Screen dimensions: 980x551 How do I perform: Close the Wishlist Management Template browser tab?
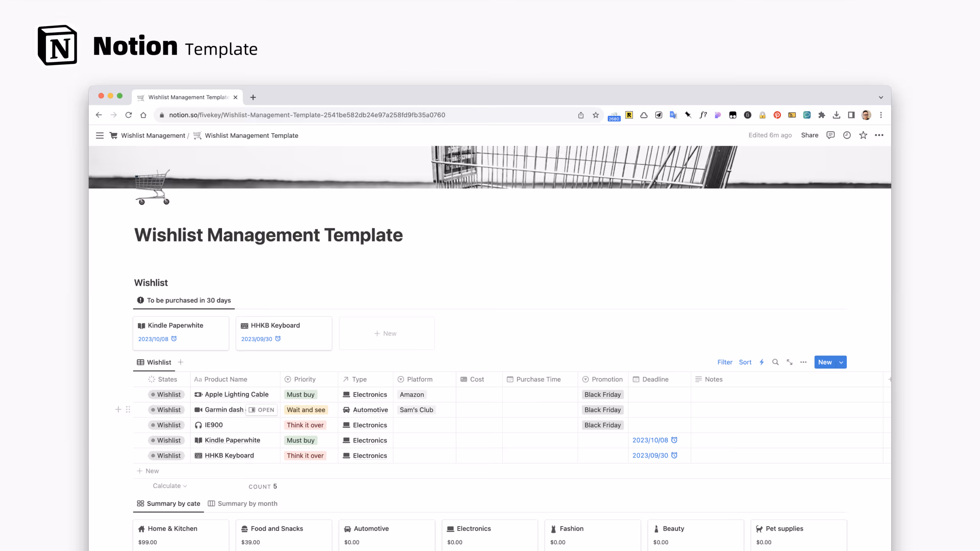[x=235, y=97]
